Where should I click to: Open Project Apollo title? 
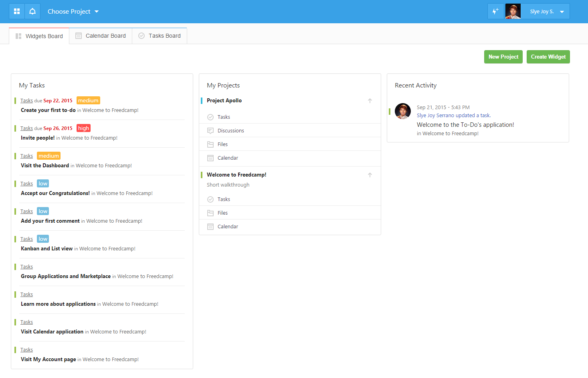point(224,101)
